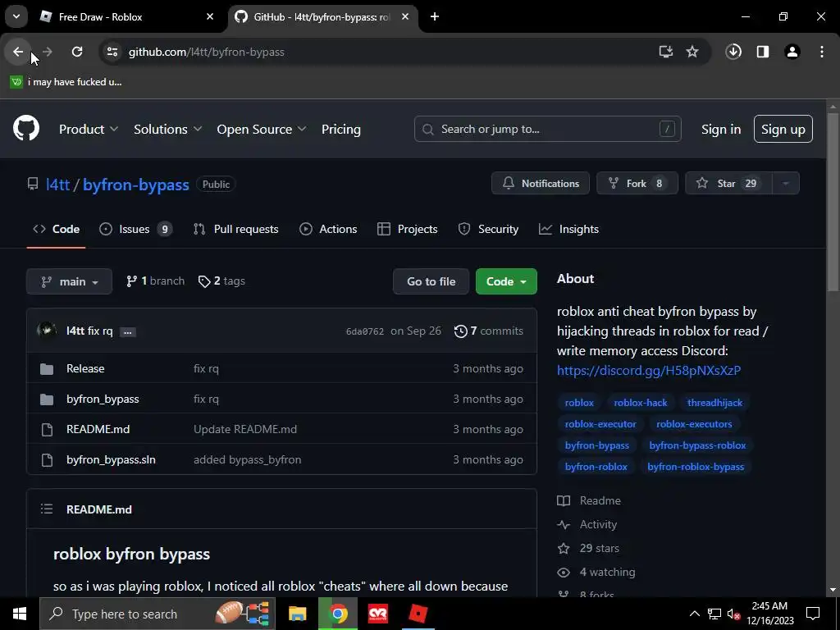This screenshot has width=840, height=630.
Task: Focus the Search or jump to field
Action: click(547, 129)
